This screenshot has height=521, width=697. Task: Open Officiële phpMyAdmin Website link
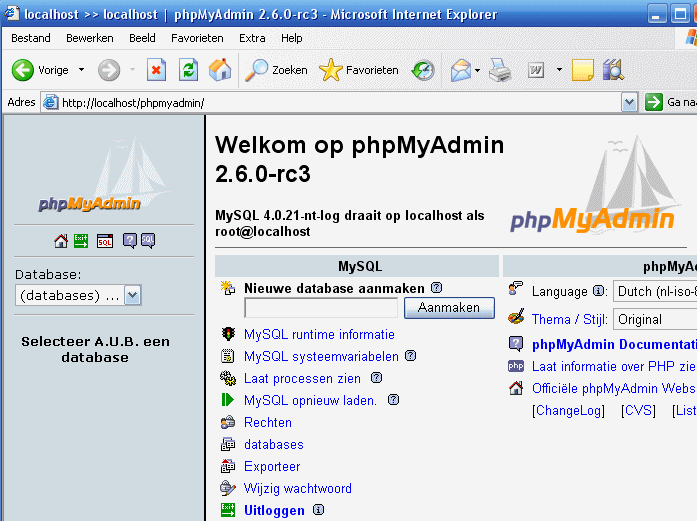614,389
